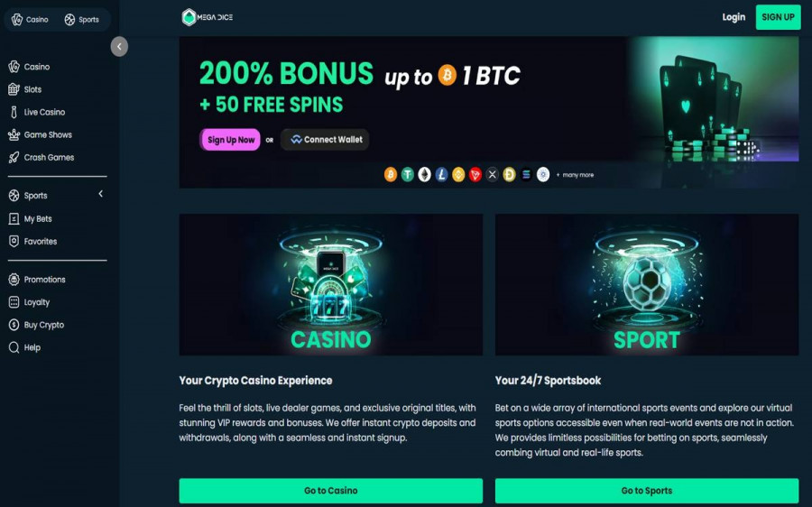This screenshot has height=507, width=812.
Task: Click the Casino promo thumbnail image
Action: tap(331, 284)
